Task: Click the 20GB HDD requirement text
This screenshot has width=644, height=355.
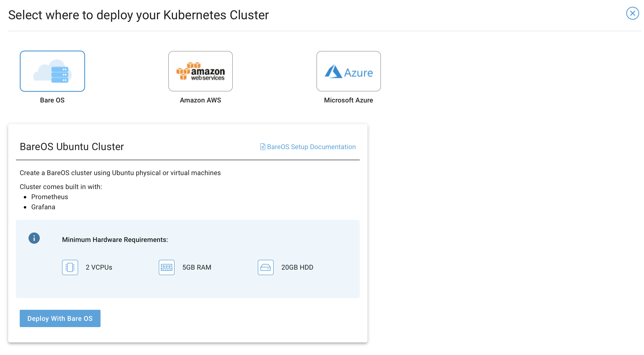Action: tap(297, 267)
